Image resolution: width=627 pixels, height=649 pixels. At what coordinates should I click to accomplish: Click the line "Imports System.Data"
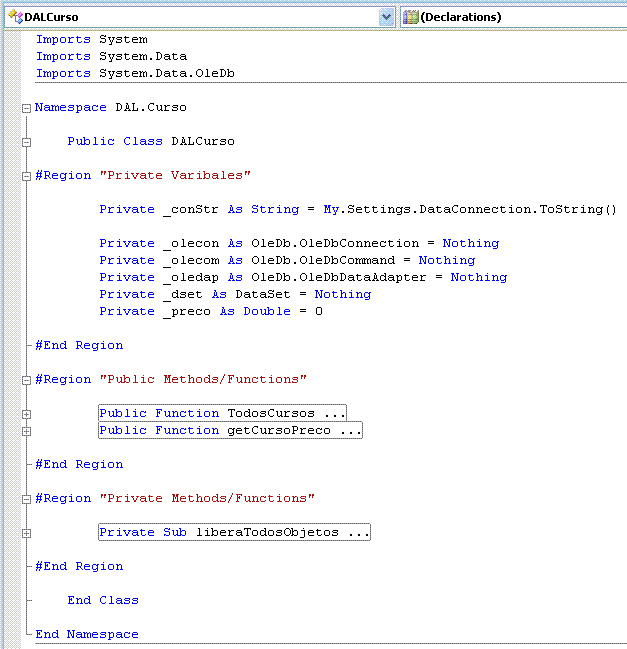tap(111, 56)
